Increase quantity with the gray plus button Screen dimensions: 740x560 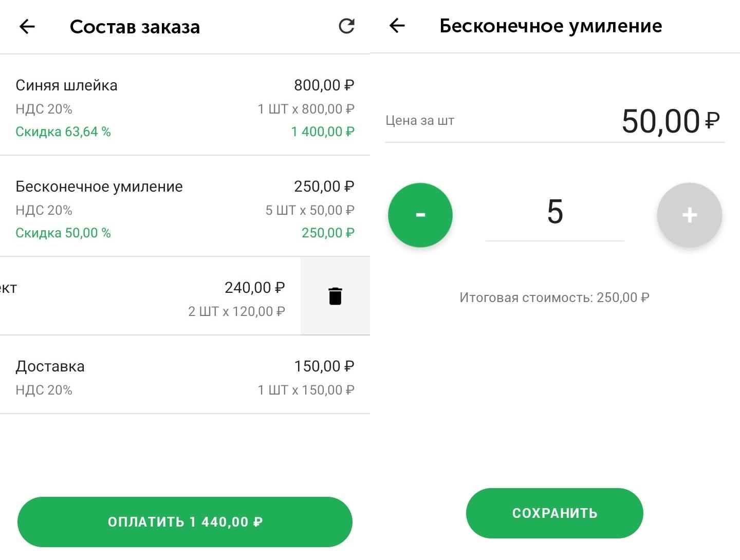tap(690, 215)
